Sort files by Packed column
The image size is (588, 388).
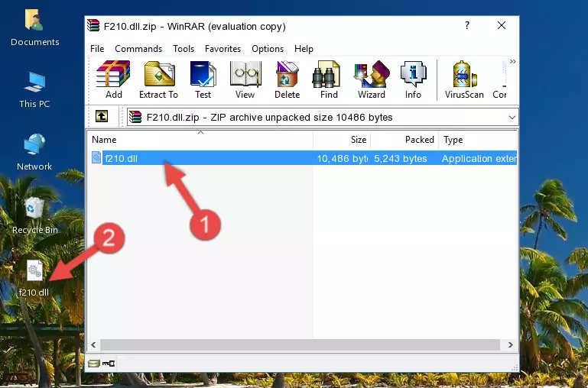[x=404, y=140]
